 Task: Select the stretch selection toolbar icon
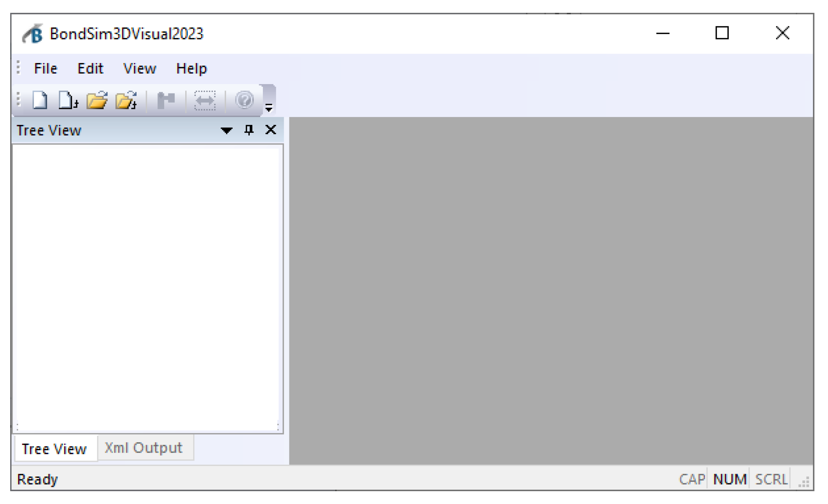click(x=206, y=100)
